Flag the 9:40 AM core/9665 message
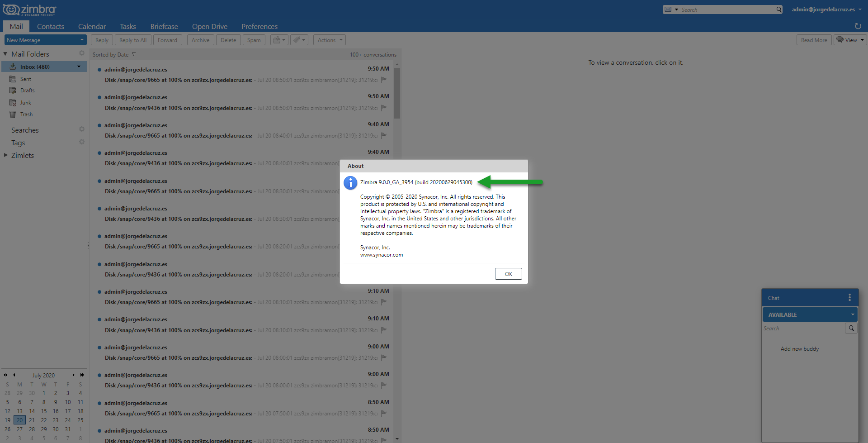This screenshot has width=868, height=443. point(384,136)
